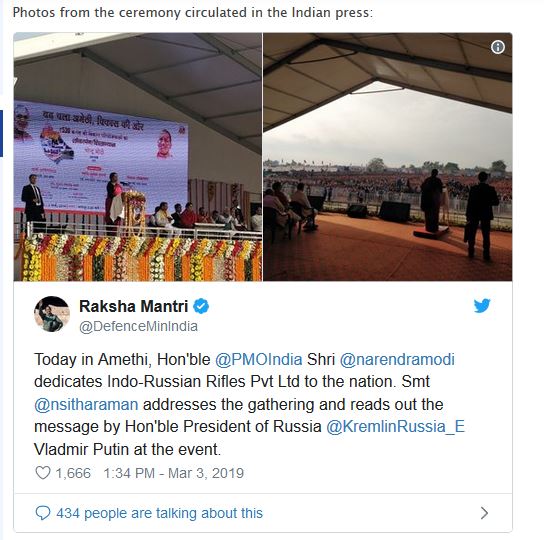Open '434 people are talking about this'
Image resolution: width=544 pixels, height=540 pixels.
click(160, 513)
